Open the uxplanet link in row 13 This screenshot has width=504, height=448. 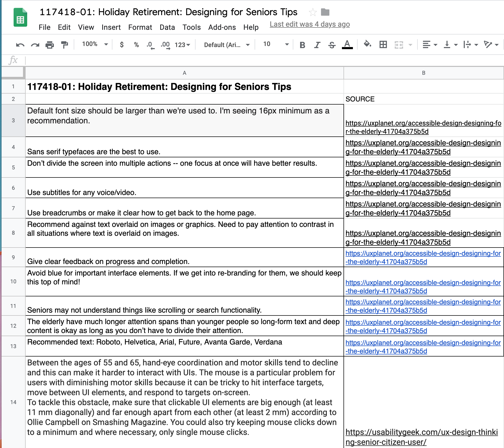(x=423, y=347)
